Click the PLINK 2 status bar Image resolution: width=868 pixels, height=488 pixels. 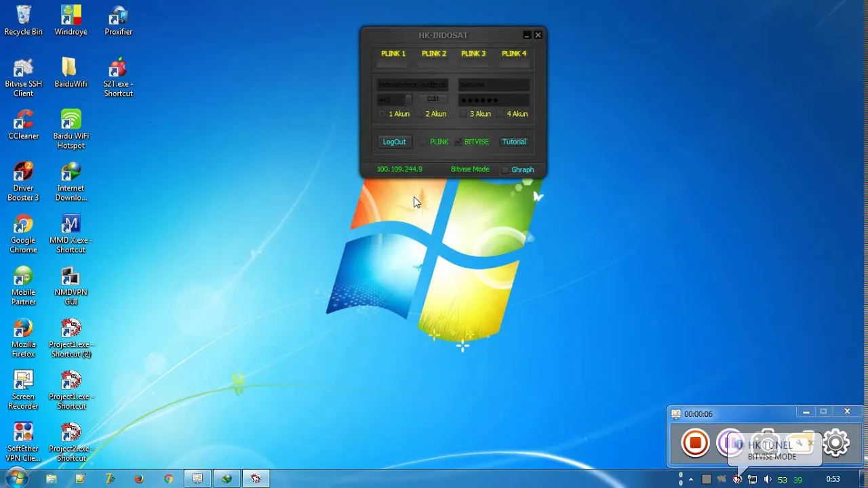pos(433,64)
